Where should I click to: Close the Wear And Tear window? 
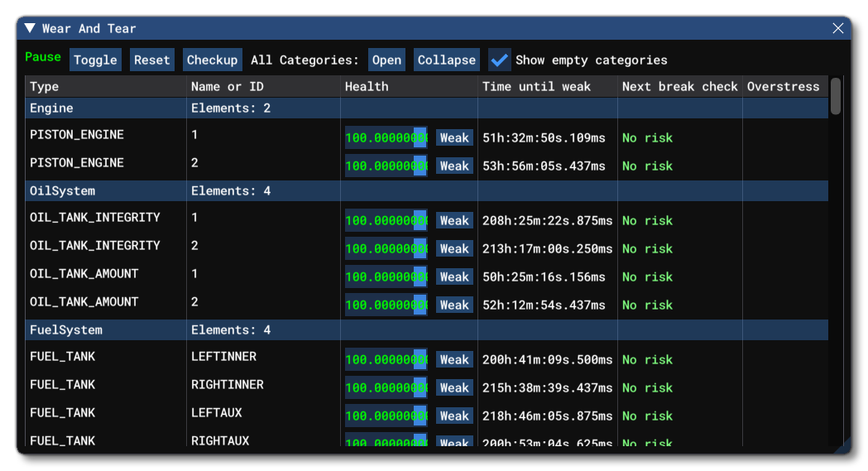click(838, 28)
